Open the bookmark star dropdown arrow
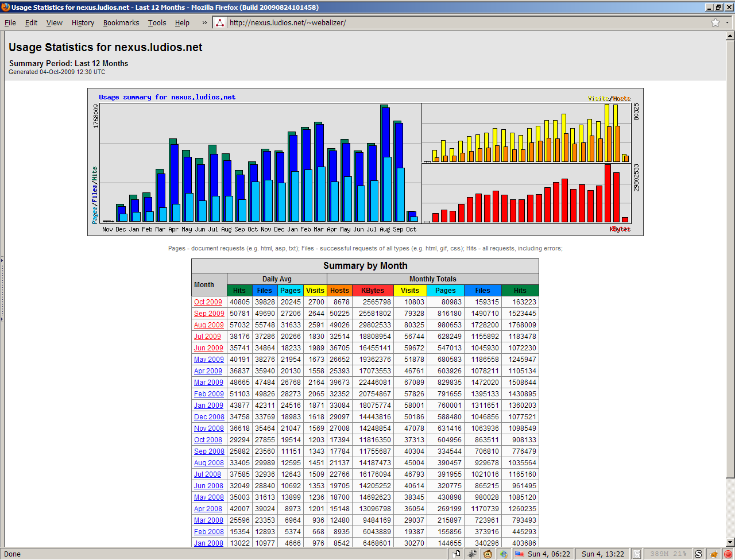The width and height of the screenshot is (735, 560). 727,23
